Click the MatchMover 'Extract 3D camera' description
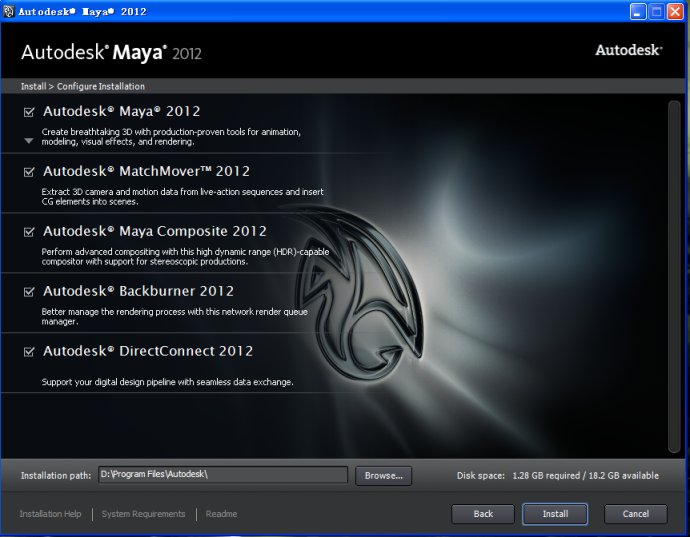 tap(183, 197)
